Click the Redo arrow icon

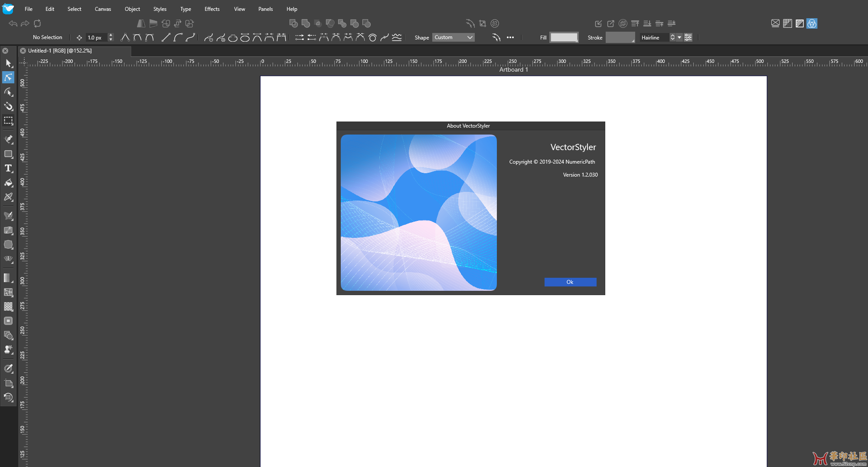[x=25, y=23]
